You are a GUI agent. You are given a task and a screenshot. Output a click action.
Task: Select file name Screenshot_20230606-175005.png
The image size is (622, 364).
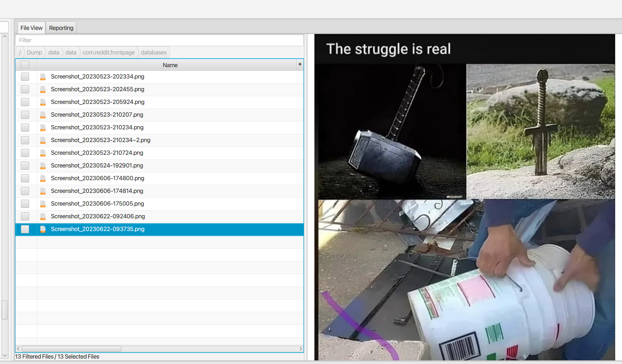click(97, 204)
